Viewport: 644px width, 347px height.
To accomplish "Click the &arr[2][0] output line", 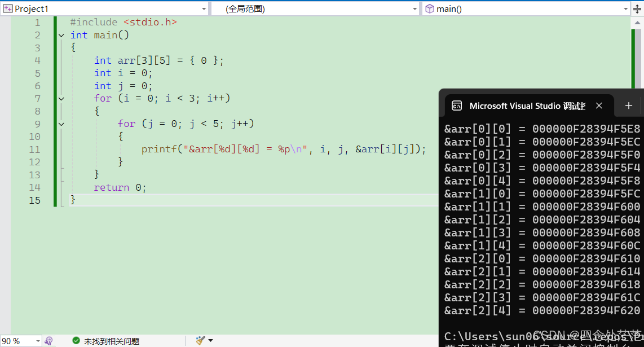I will click(542, 259).
